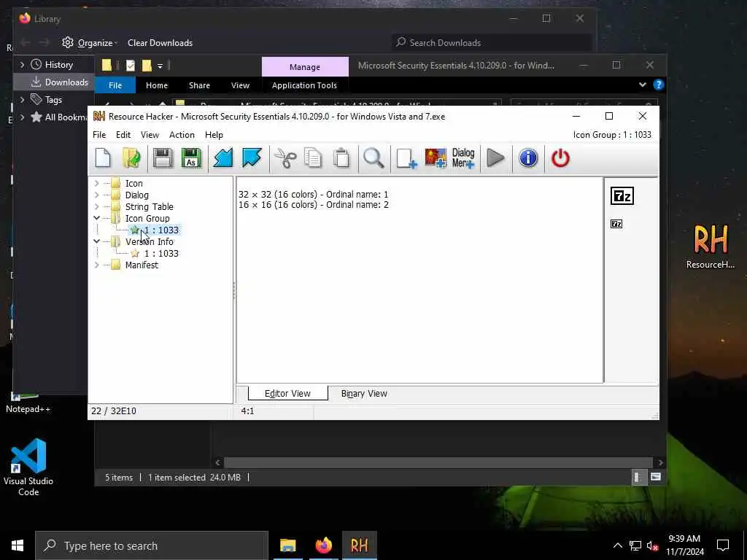Select the small 7z icon preview
The width and height of the screenshot is (747, 560).
[x=616, y=224]
